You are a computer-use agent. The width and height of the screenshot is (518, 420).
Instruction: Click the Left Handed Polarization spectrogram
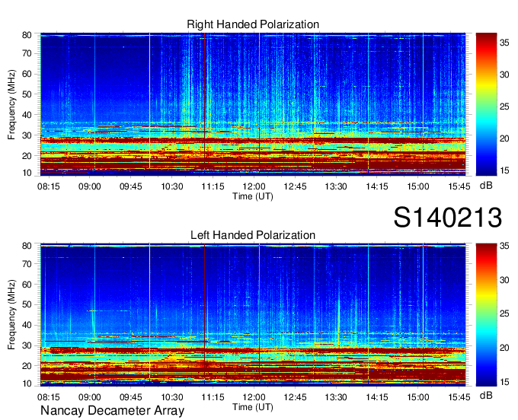[253, 315]
